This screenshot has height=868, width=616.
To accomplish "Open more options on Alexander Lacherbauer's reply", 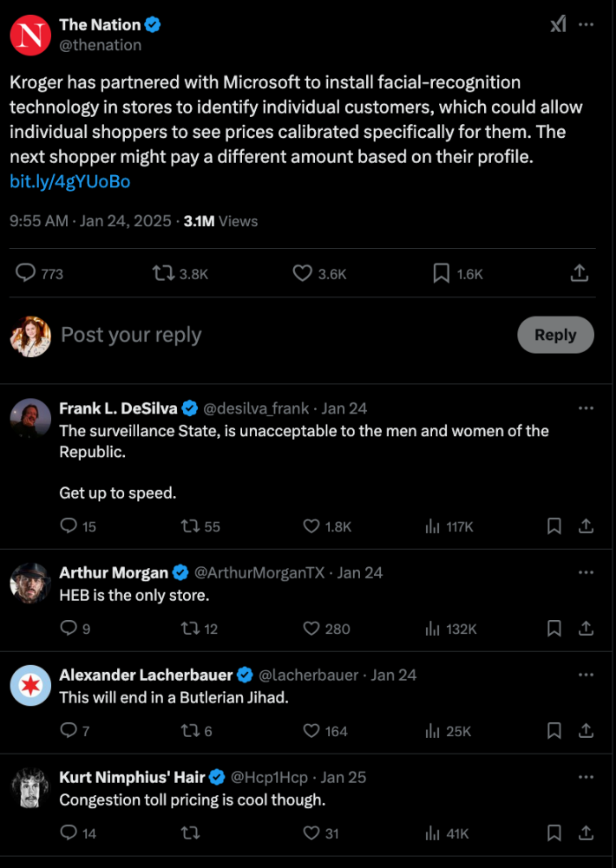I will click(x=587, y=675).
